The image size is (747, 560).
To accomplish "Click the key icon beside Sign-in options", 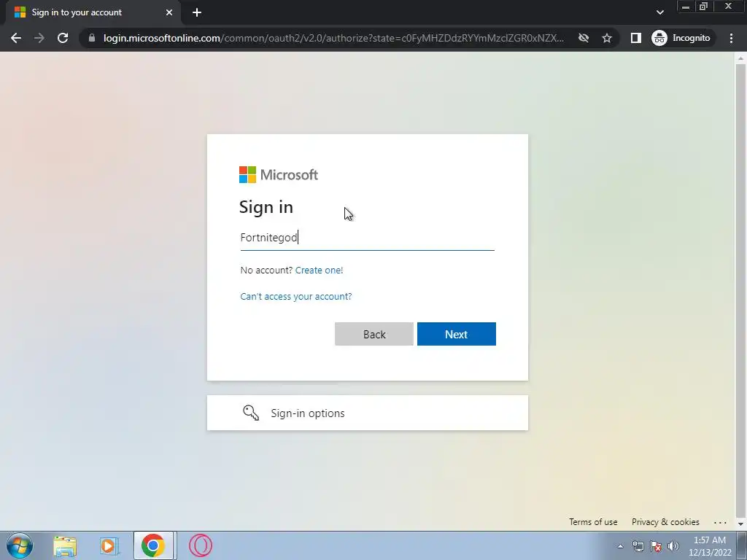I will [251, 413].
